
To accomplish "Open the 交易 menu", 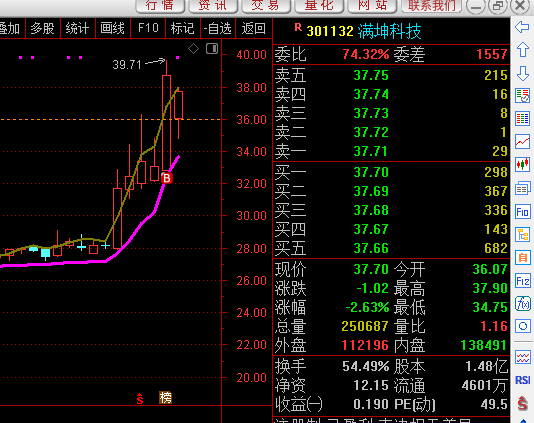I will pos(266,5).
